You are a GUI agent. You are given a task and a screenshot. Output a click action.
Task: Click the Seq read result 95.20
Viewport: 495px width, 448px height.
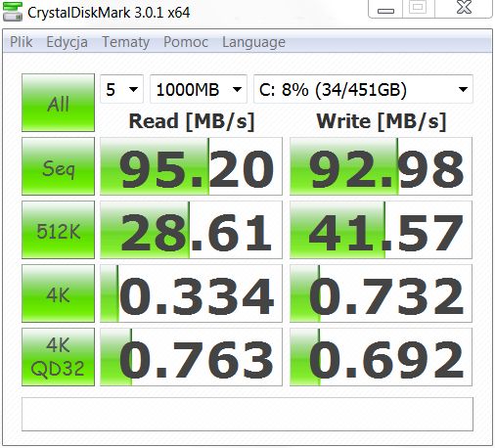191,166
